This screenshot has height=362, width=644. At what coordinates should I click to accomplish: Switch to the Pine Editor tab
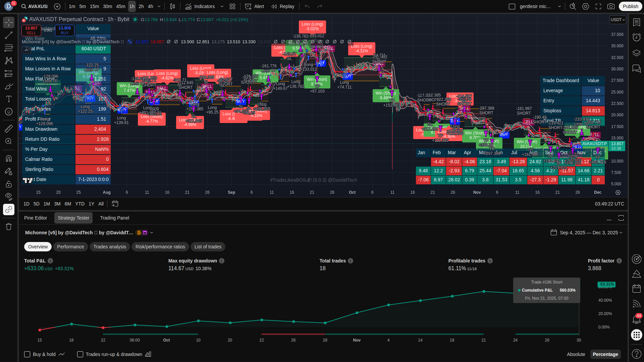36,218
